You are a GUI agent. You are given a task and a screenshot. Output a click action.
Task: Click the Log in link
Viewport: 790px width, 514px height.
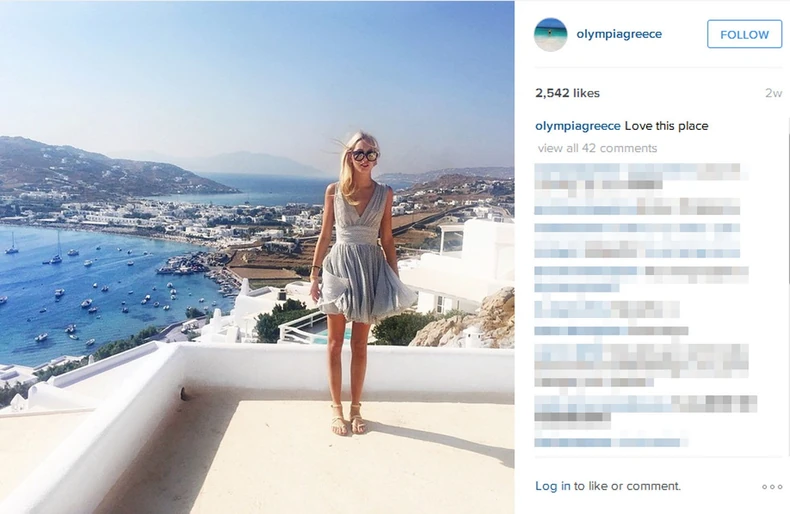553,486
